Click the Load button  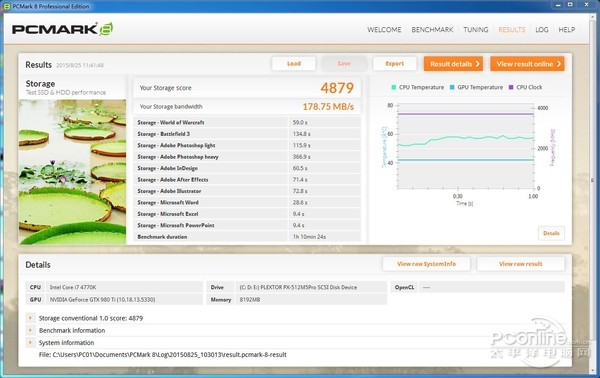(294, 64)
